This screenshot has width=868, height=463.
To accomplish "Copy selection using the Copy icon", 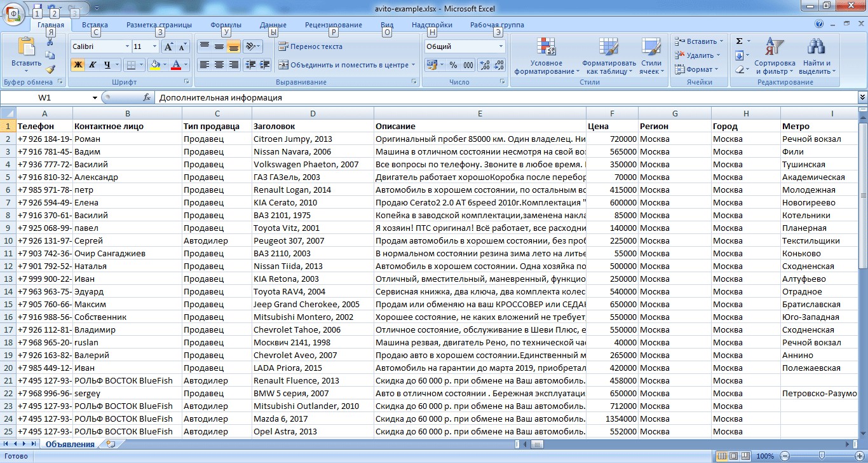I will pyautogui.click(x=50, y=55).
